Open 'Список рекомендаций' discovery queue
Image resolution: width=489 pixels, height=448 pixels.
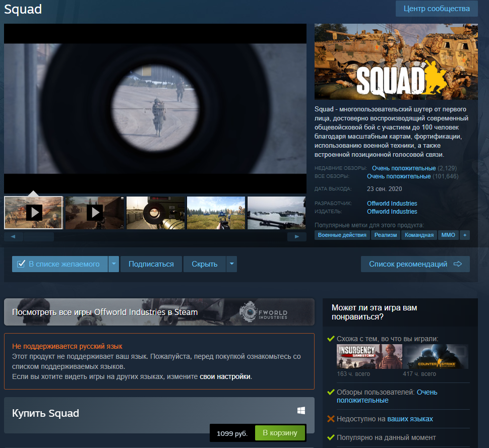(x=415, y=264)
